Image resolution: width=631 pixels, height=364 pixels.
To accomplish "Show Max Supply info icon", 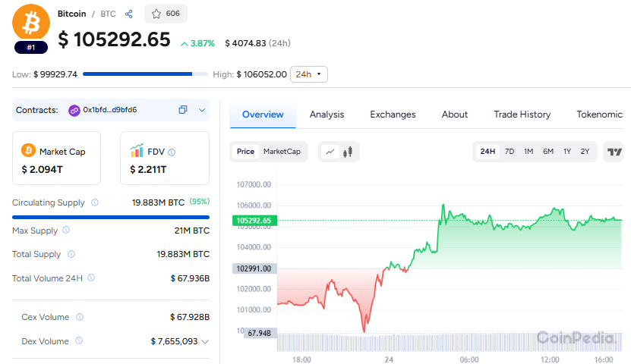I will pyautogui.click(x=66, y=230).
